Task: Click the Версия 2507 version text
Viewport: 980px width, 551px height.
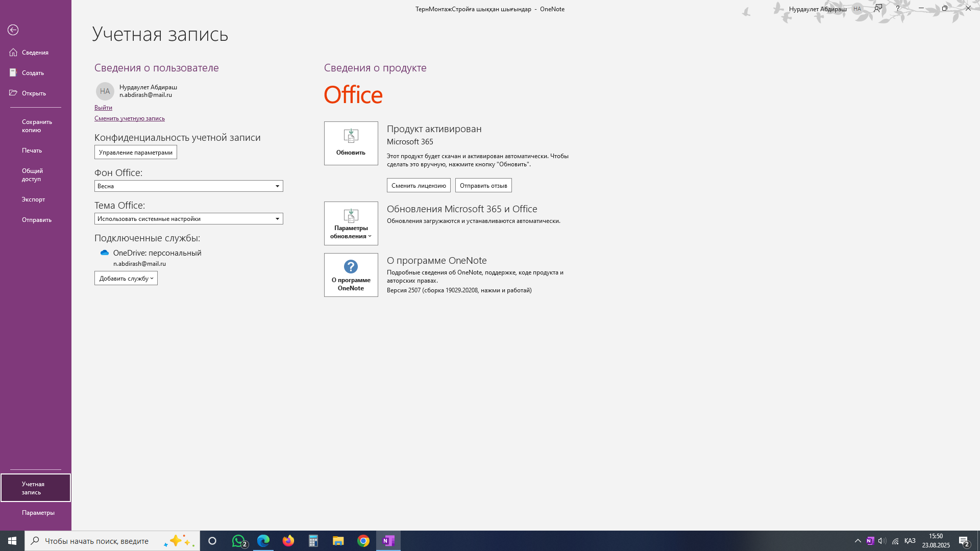Action: [x=459, y=290]
